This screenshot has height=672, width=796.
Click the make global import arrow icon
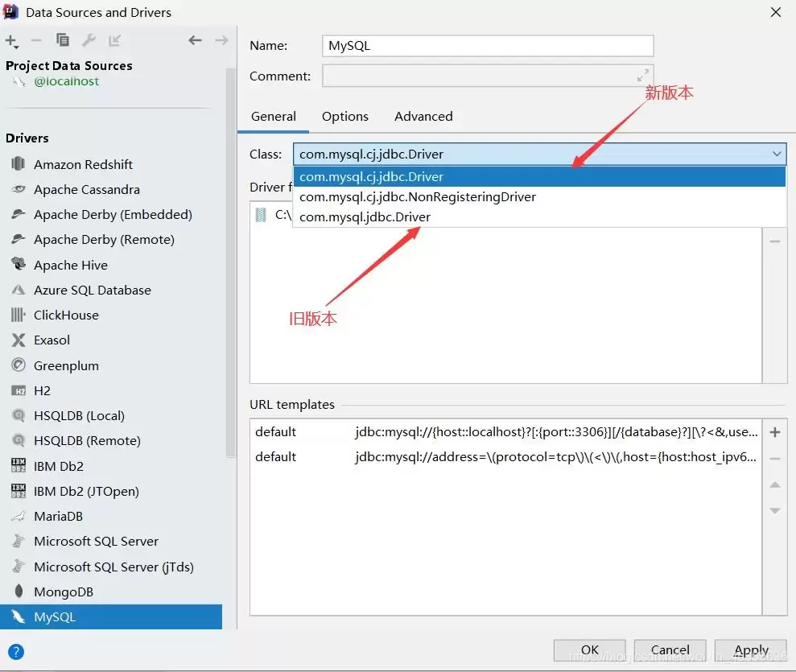115,40
